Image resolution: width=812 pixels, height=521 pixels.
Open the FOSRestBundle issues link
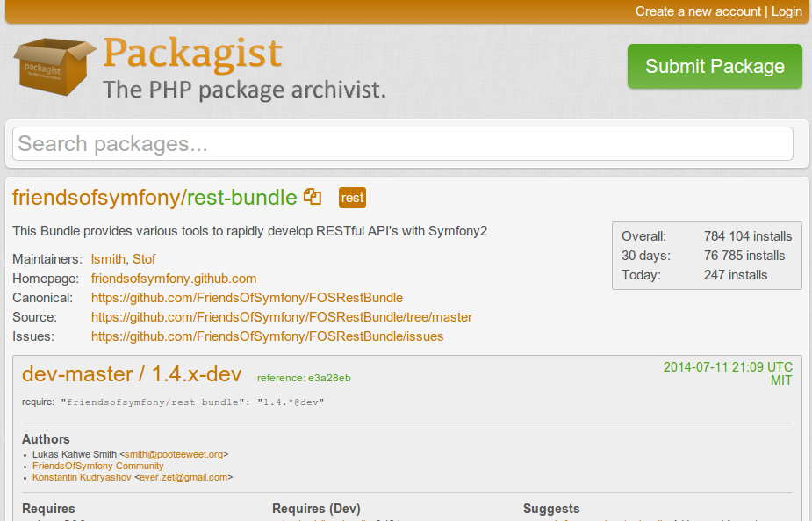click(x=267, y=336)
